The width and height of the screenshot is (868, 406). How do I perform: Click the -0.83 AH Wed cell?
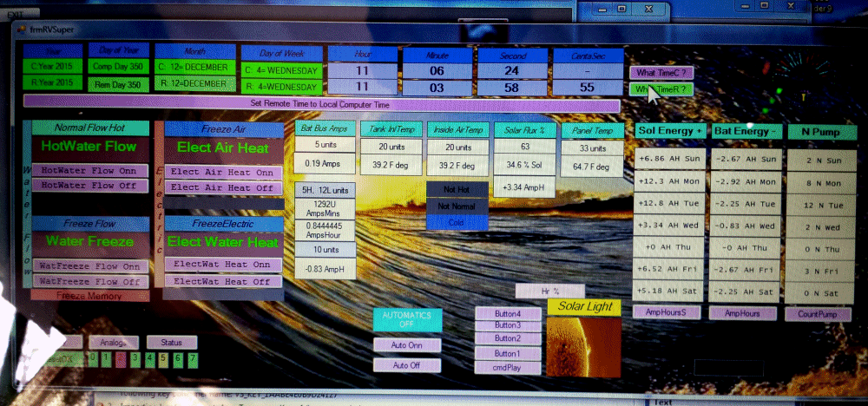[x=746, y=226]
